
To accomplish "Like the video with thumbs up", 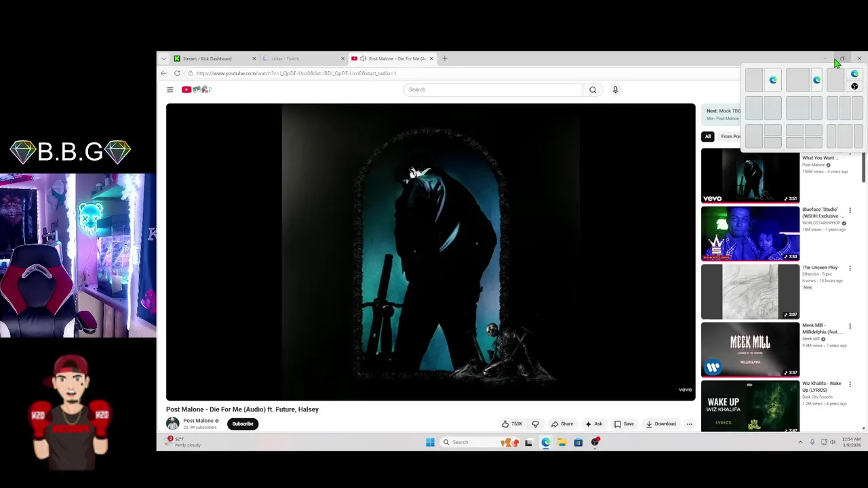I will click(512, 424).
